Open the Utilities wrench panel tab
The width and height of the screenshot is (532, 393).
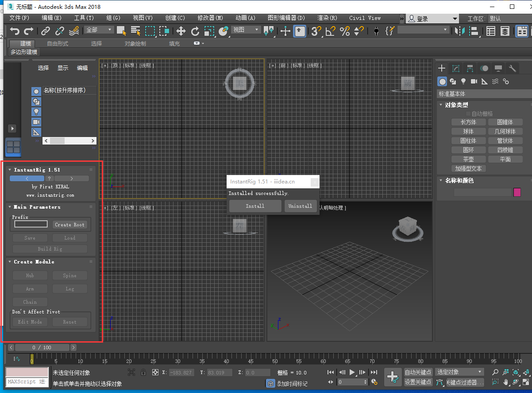[x=513, y=68]
